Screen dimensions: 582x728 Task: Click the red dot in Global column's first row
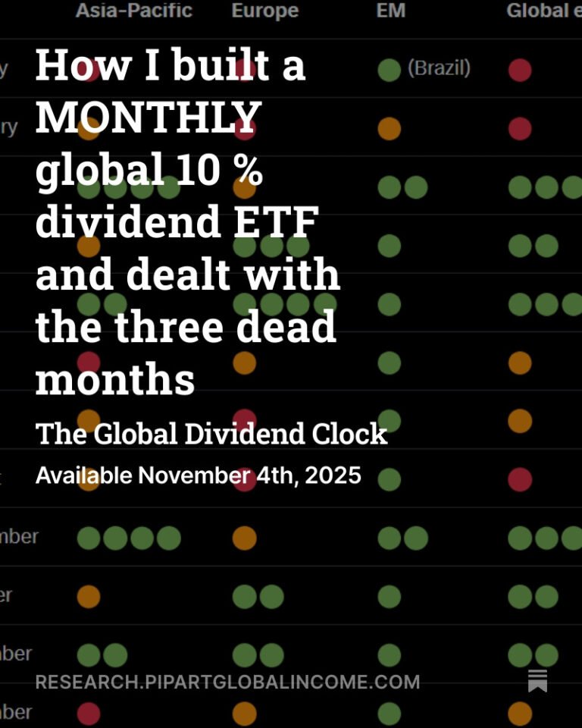point(520,71)
